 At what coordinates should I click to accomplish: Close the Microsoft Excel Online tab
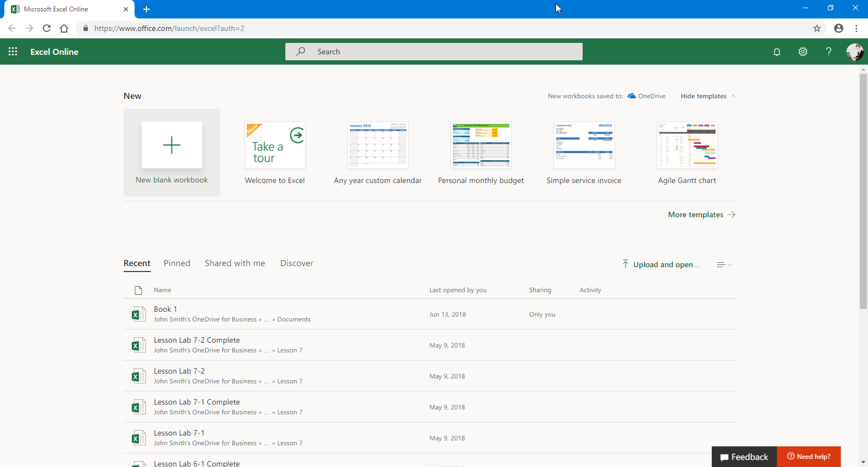126,9
